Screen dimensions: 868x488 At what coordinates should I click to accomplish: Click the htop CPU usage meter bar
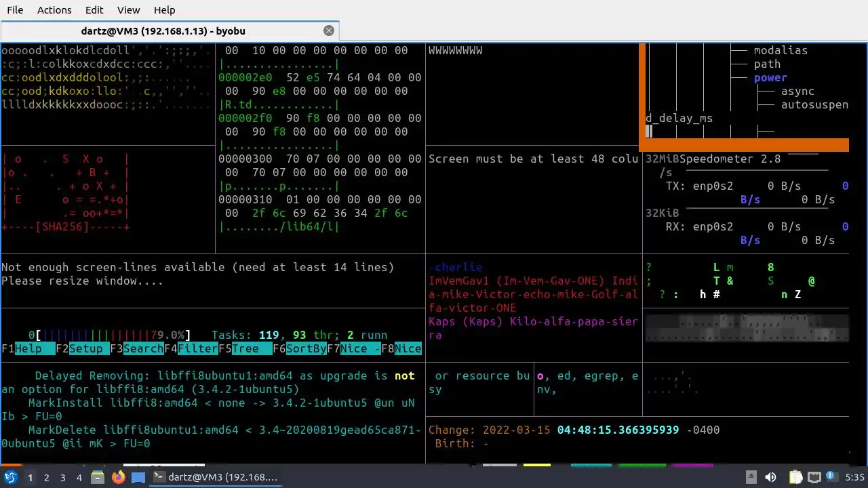[x=109, y=335]
